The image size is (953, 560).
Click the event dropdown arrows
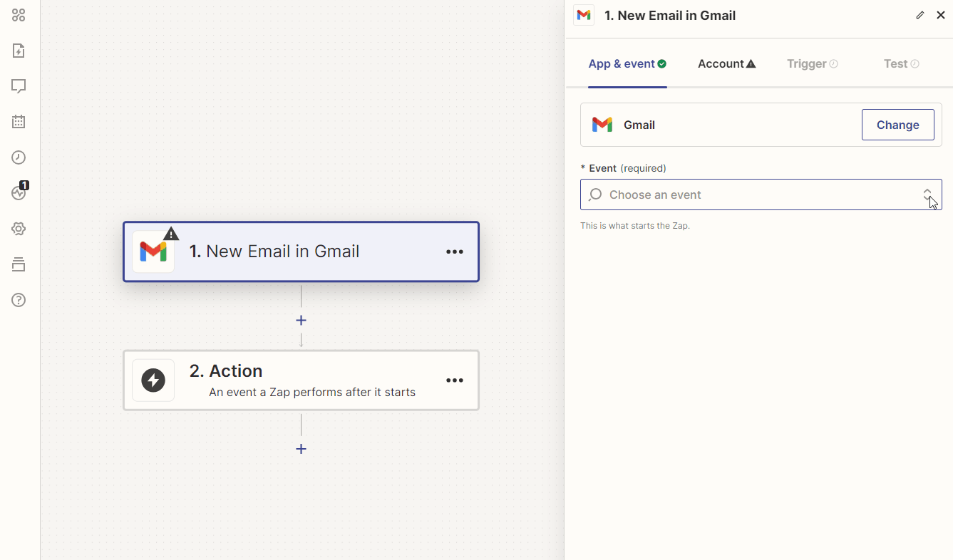(x=927, y=195)
